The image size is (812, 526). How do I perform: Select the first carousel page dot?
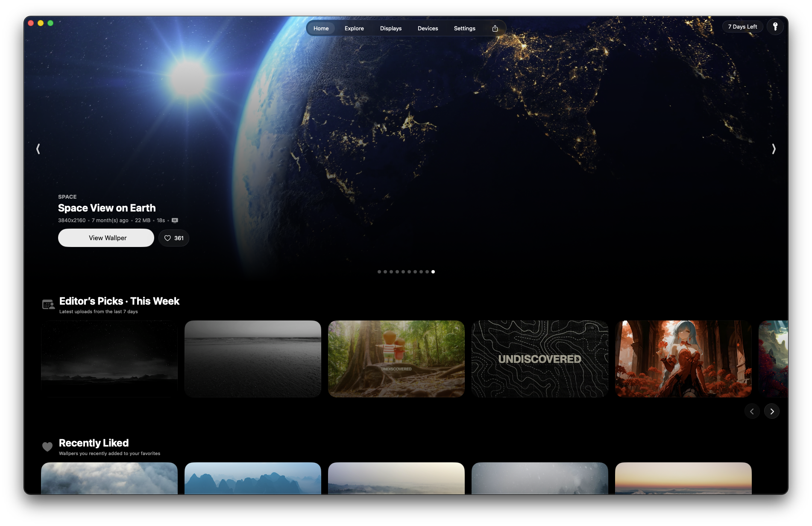[379, 272]
